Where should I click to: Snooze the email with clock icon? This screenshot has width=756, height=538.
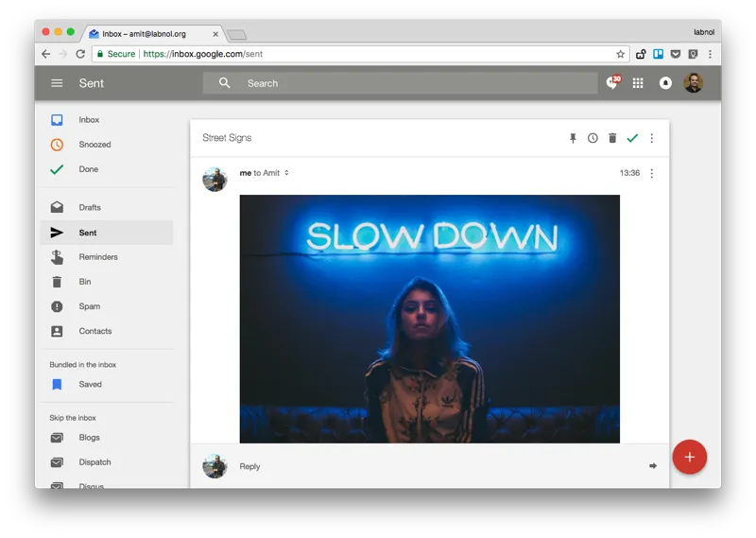[x=593, y=138]
